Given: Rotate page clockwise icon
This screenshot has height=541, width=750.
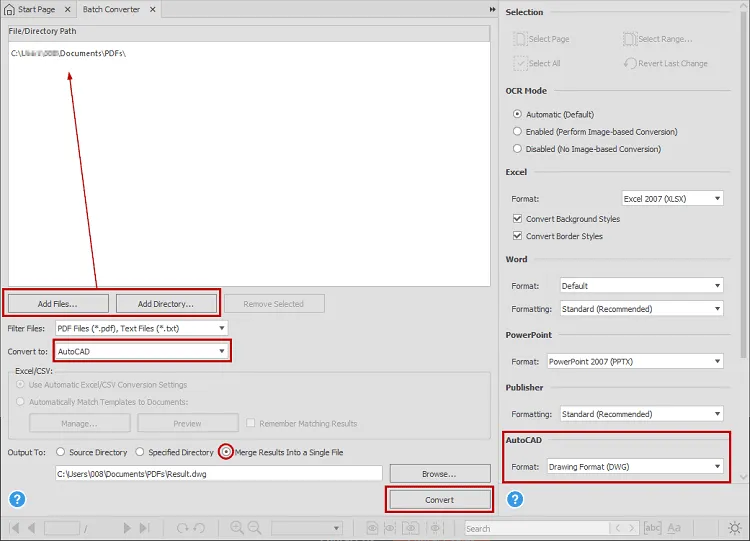Looking at the screenshot, I should point(182,528).
